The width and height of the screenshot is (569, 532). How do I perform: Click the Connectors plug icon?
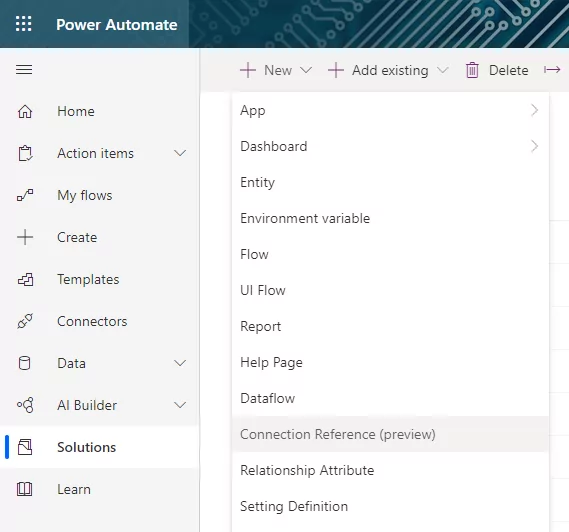click(x=25, y=321)
